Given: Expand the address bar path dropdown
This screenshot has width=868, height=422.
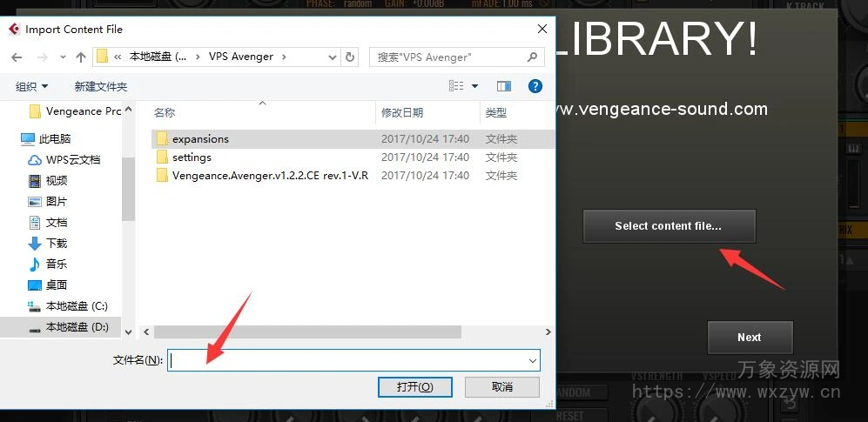Looking at the screenshot, I should (332, 57).
